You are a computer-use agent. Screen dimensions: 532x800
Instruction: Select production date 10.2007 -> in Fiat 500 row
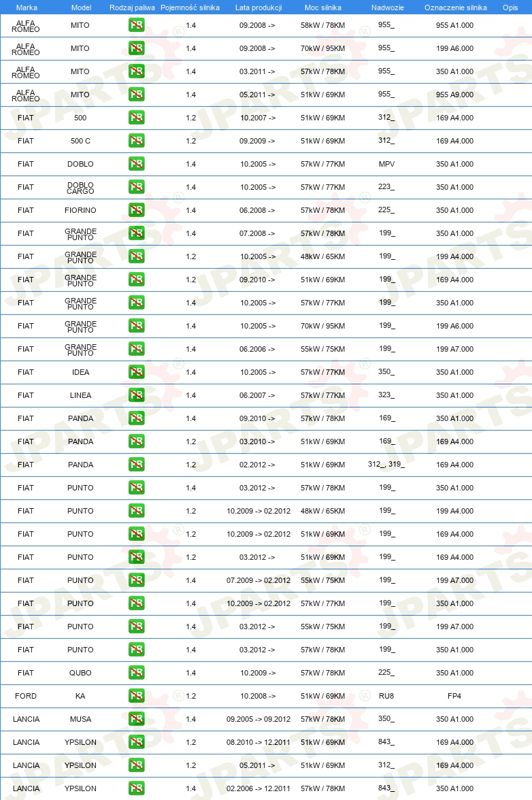[258, 118]
